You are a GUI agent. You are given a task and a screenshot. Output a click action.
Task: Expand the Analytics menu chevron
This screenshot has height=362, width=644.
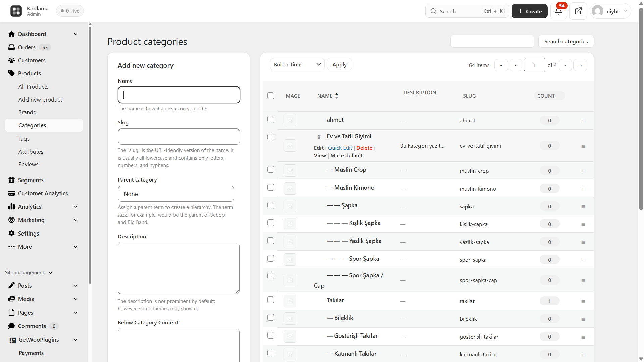coord(76,207)
